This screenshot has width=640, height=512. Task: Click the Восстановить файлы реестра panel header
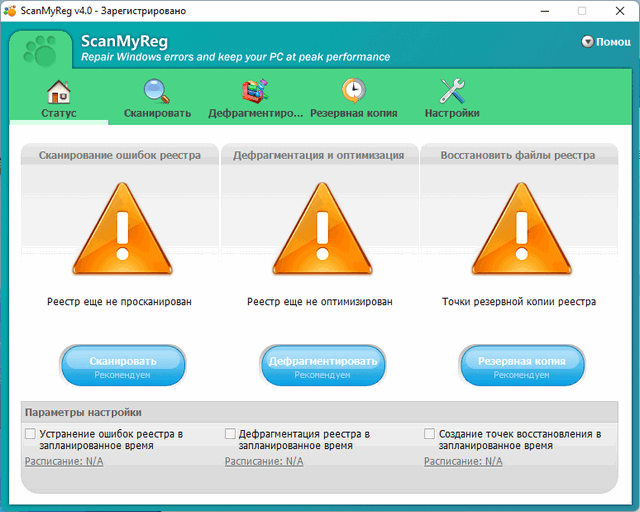518,155
